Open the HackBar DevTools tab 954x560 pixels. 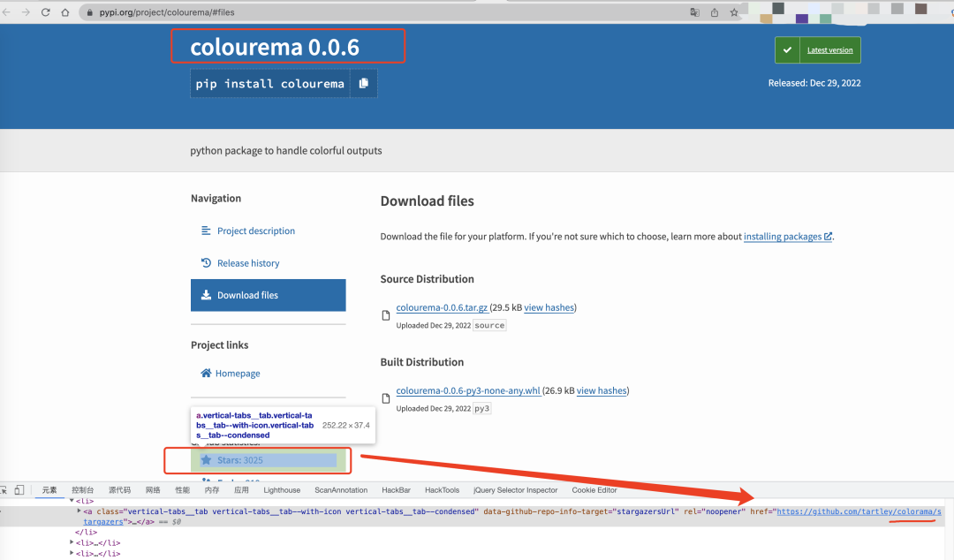point(396,490)
